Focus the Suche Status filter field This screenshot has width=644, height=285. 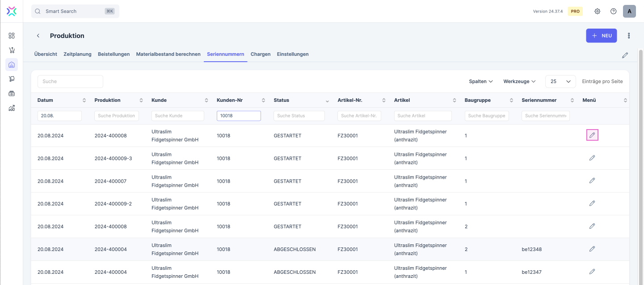click(x=299, y=116)
